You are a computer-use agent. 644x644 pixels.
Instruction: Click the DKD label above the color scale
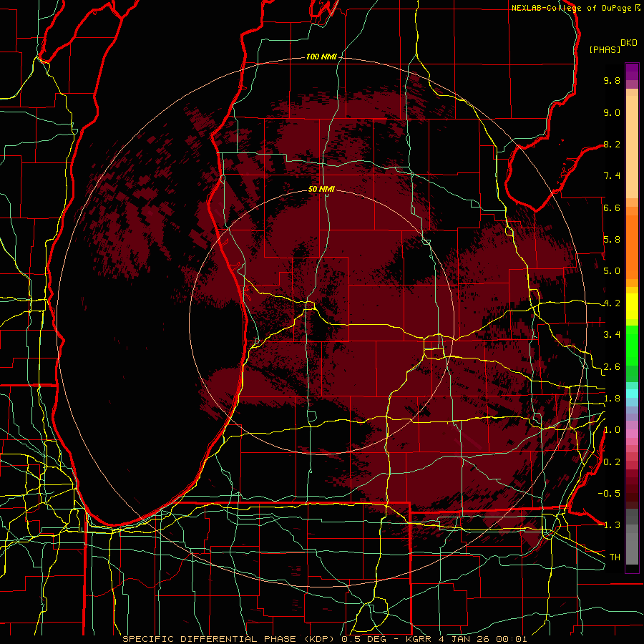(x=629, y=43)
